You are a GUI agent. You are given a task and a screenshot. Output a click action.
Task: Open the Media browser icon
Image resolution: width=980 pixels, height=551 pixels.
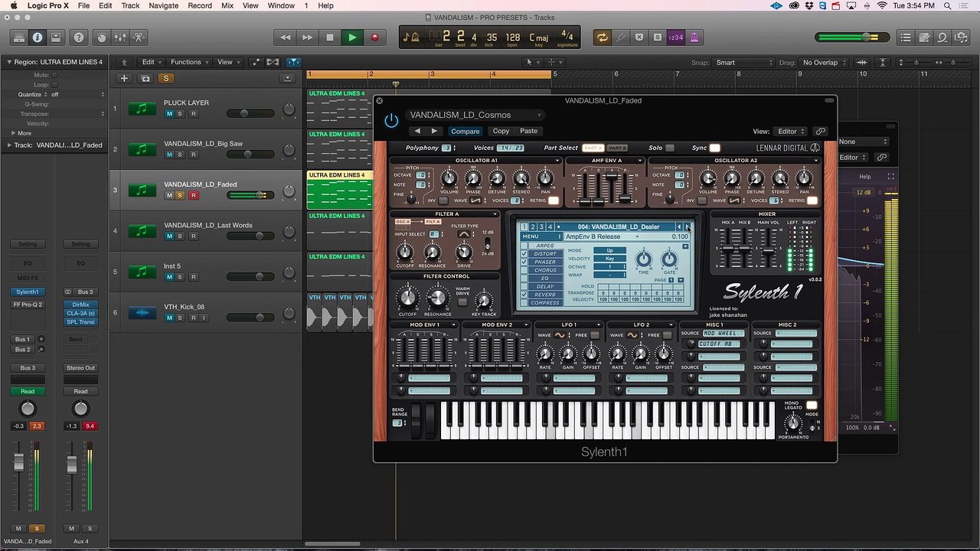click(x=961, y=37)
